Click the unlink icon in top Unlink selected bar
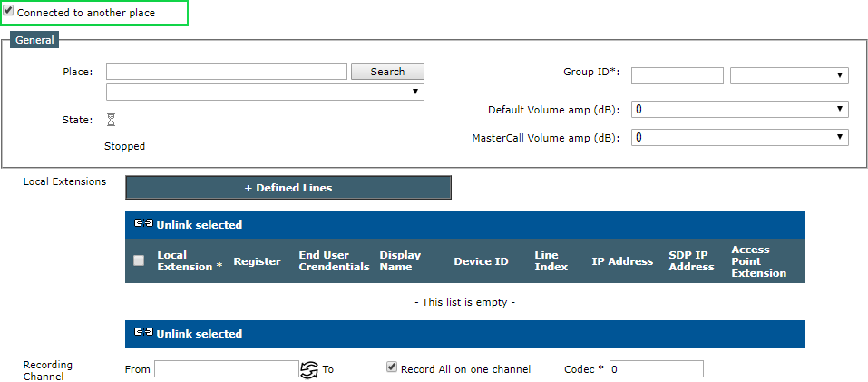 tap(144, 224)
